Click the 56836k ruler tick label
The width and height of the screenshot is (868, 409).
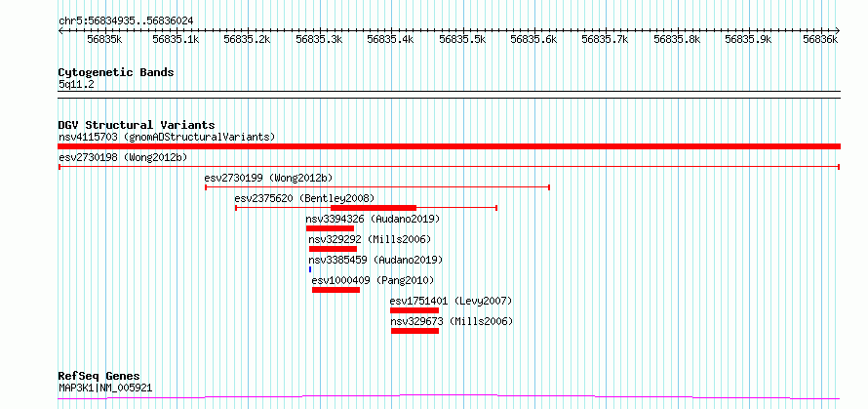(821, 39)
